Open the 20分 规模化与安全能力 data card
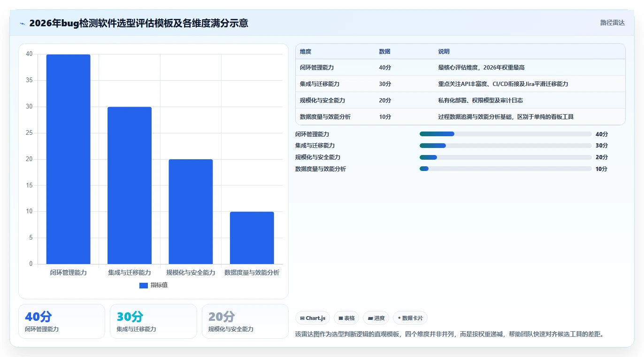Screen dimensions: 644x357 pyautogui.click(x=245, y=321)
